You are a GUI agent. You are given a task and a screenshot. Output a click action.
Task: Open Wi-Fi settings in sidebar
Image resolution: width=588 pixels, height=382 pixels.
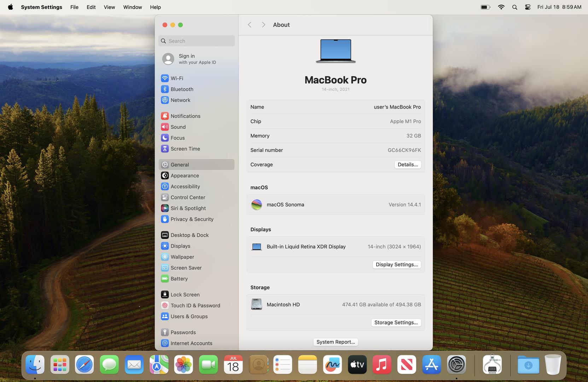196,78
